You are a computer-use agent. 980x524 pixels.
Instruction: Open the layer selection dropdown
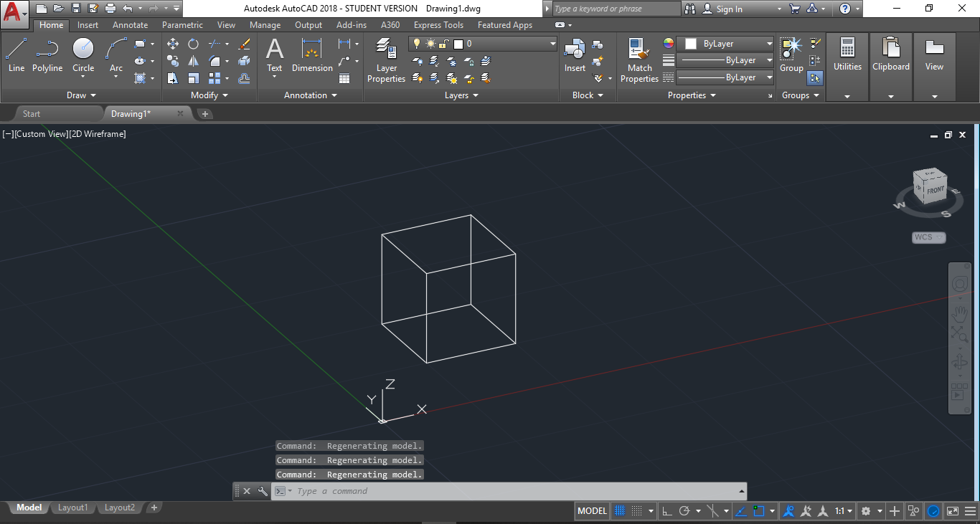(x=483, y=44)
